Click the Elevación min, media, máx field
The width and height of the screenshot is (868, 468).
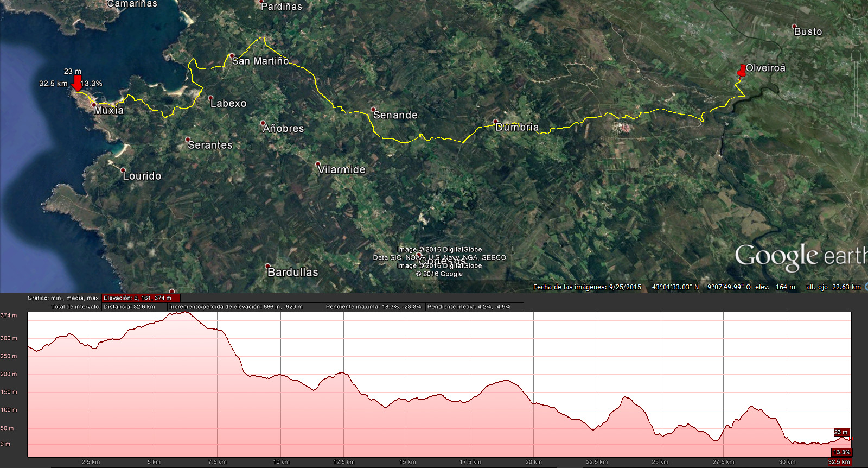click(141, 298)
